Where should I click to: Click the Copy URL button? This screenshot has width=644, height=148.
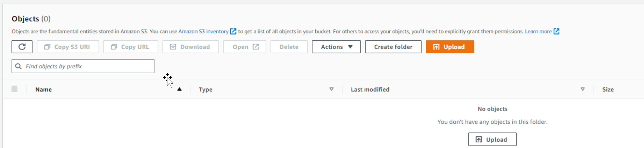tap(130, 47)
